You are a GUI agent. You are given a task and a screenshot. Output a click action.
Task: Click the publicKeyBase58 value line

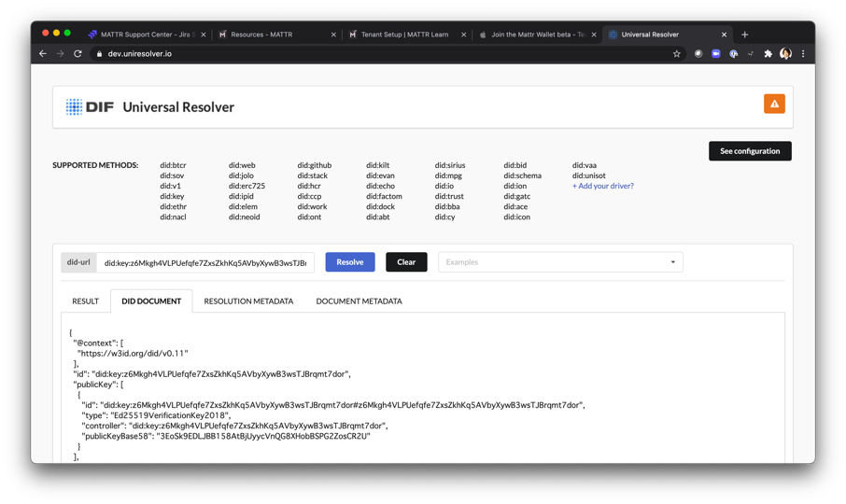coord(226,436)
